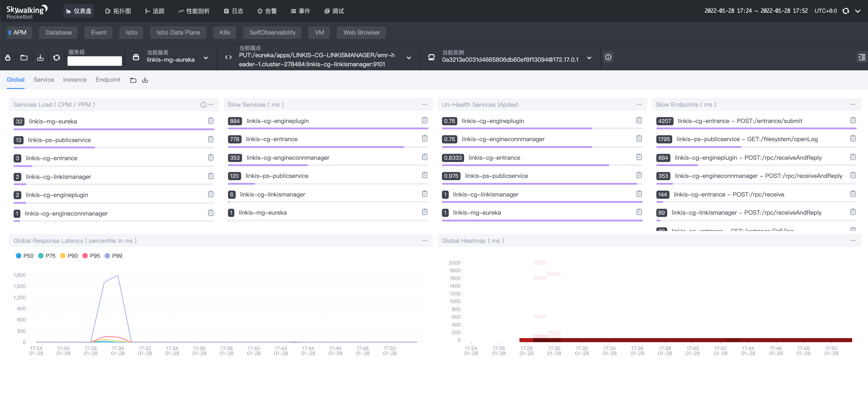The height and width of the screenshot is (393, 868).
Task: Click the refresh icon next to service group
Action: pos(57,58)
